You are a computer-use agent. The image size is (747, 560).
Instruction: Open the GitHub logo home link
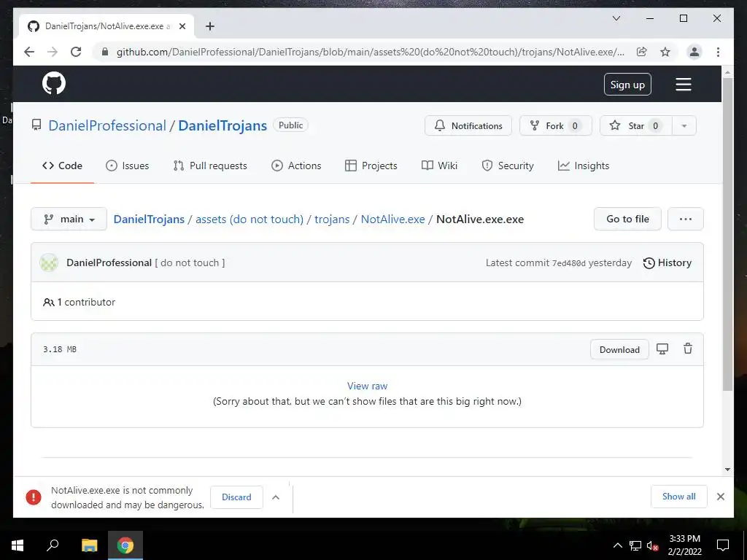point(54,84)
